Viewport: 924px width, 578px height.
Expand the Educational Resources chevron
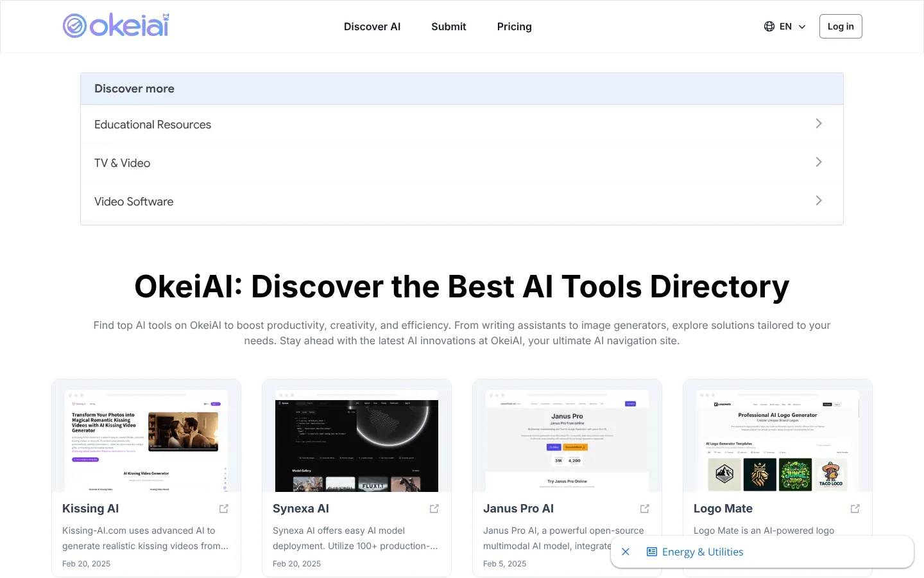click(x=819, y=123)
